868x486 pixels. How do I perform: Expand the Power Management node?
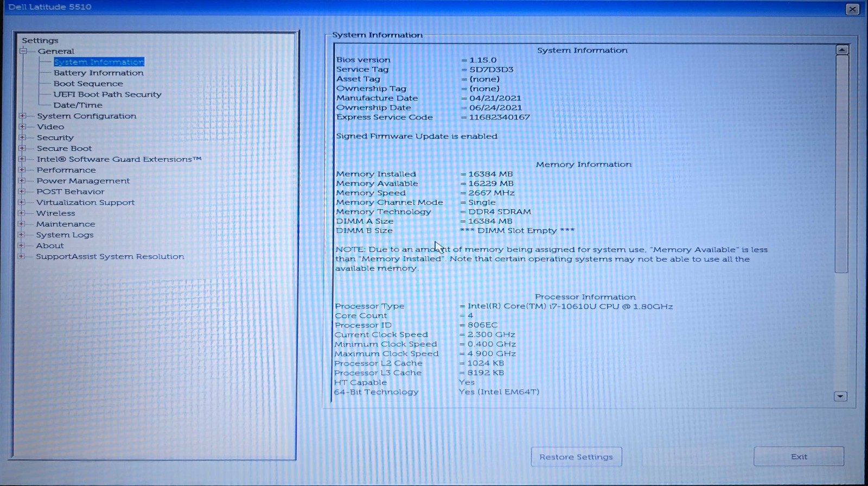click(x=22, y=181)
